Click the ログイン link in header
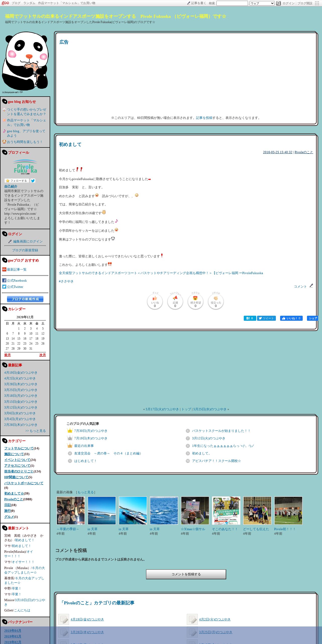This screenshot has height=644, width=322. point(288,3)
